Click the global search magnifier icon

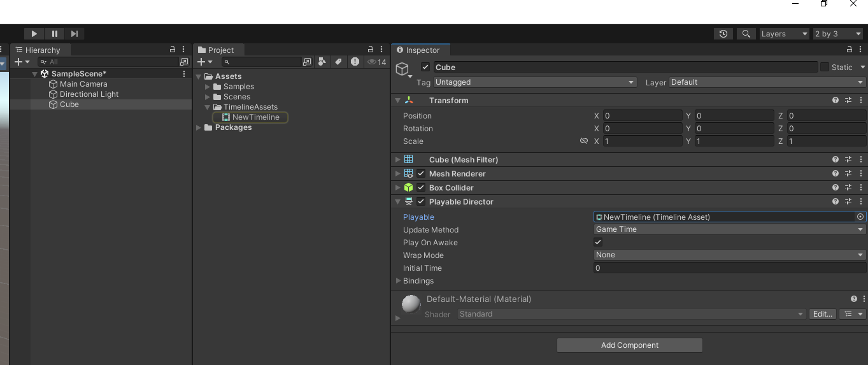746,34
